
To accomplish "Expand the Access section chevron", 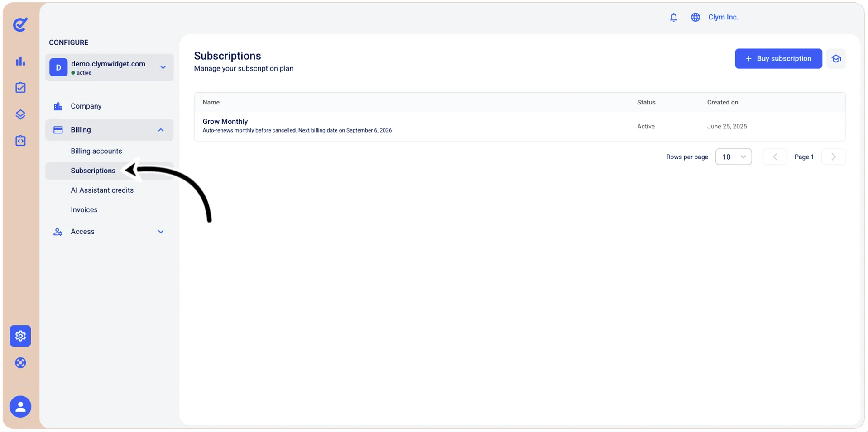I will (x=161, y=232).
